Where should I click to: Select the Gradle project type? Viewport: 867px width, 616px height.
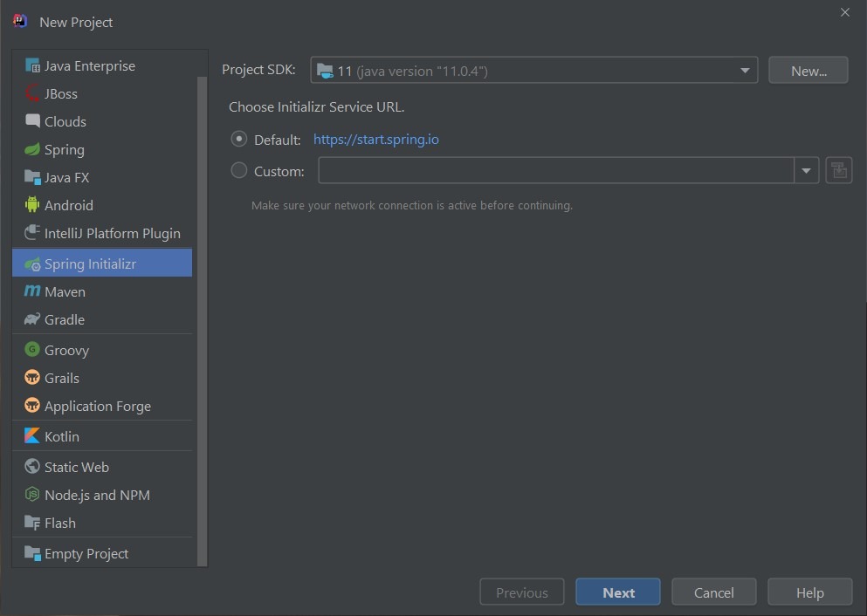[x=102, y=319]
